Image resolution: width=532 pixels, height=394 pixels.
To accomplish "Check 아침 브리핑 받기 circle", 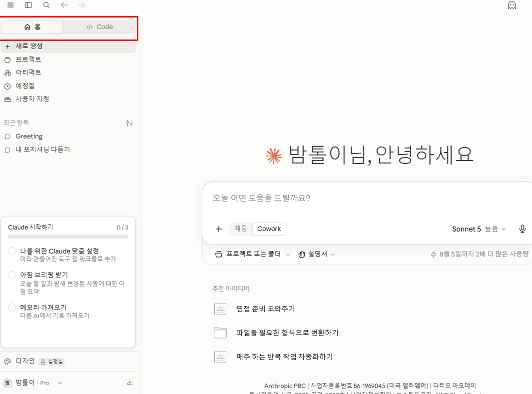I will (12, 275).
